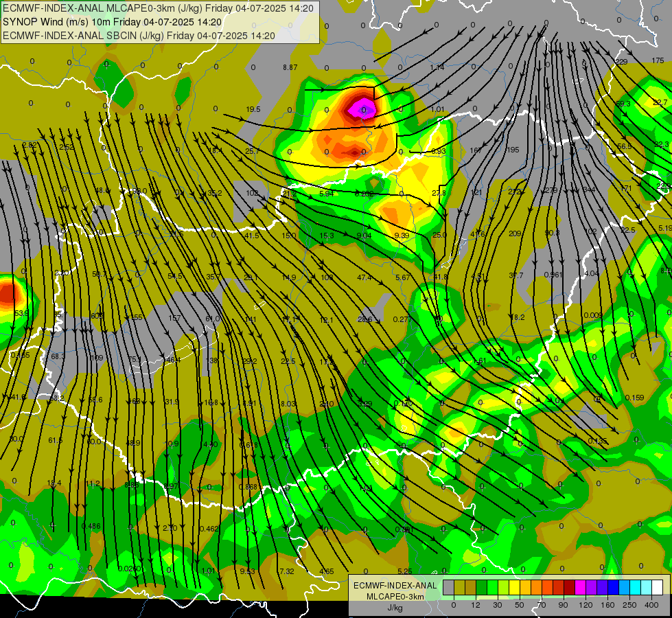672x618 pixels.
Task: Click the white swatch in the legend
Action: click(x=658, y=587)
